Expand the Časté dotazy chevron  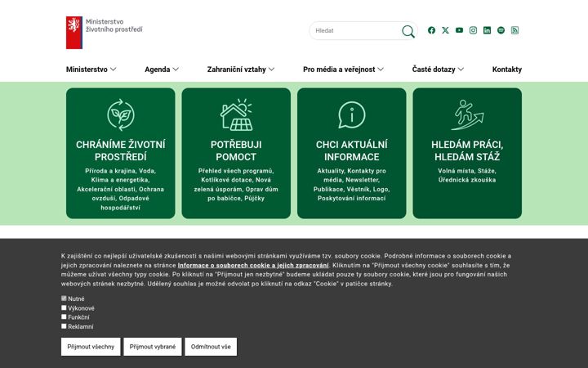point(461,69)
